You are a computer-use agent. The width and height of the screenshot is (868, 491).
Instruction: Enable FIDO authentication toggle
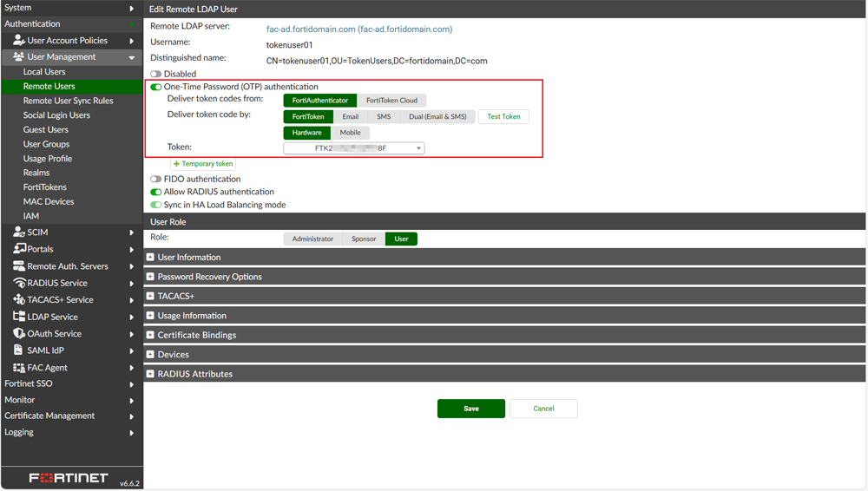(156, 180)
